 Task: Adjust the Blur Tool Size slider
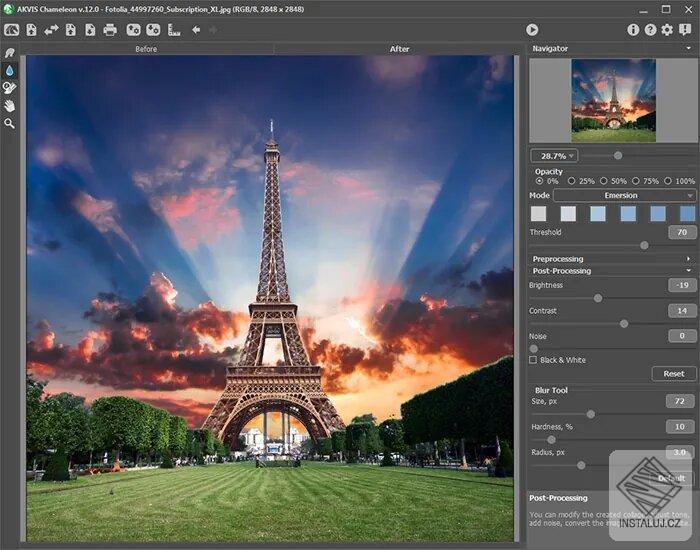click(591, 414)
